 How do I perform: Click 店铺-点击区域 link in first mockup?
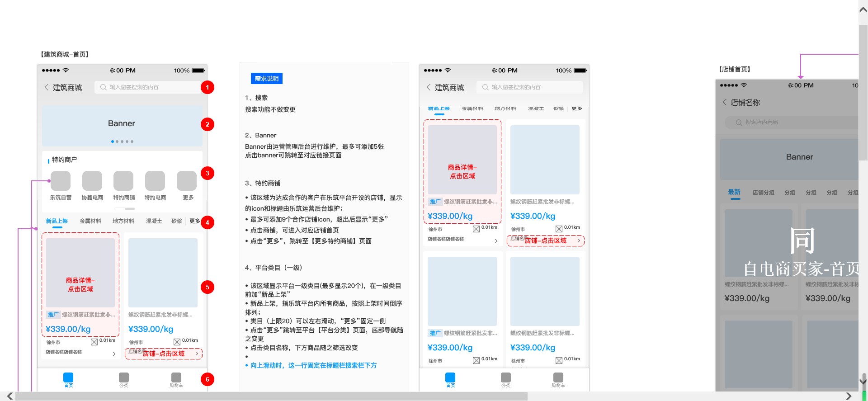pos(164,354)
